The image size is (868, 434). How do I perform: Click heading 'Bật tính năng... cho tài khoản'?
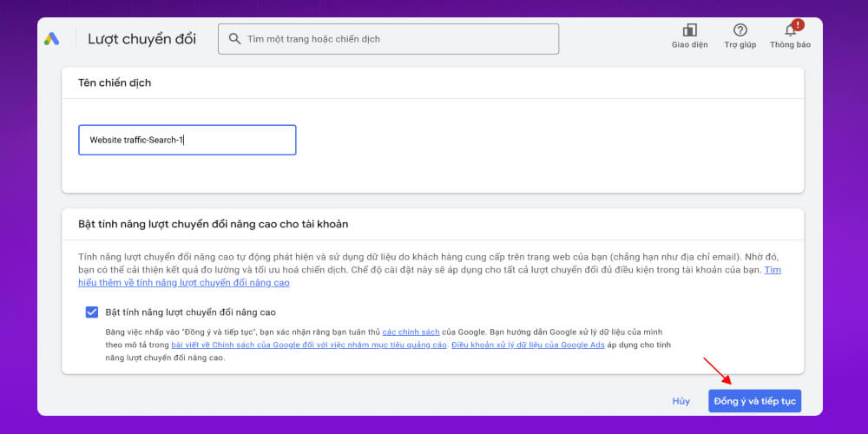coord(213,224)
